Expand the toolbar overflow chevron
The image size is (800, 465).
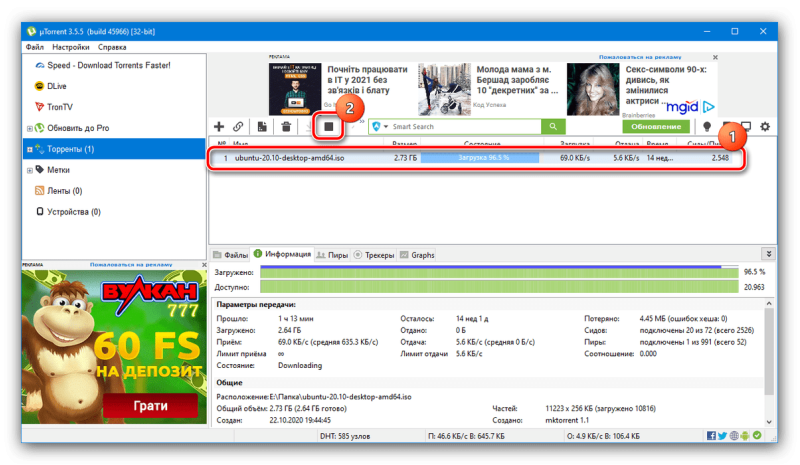tap(362, 122)
